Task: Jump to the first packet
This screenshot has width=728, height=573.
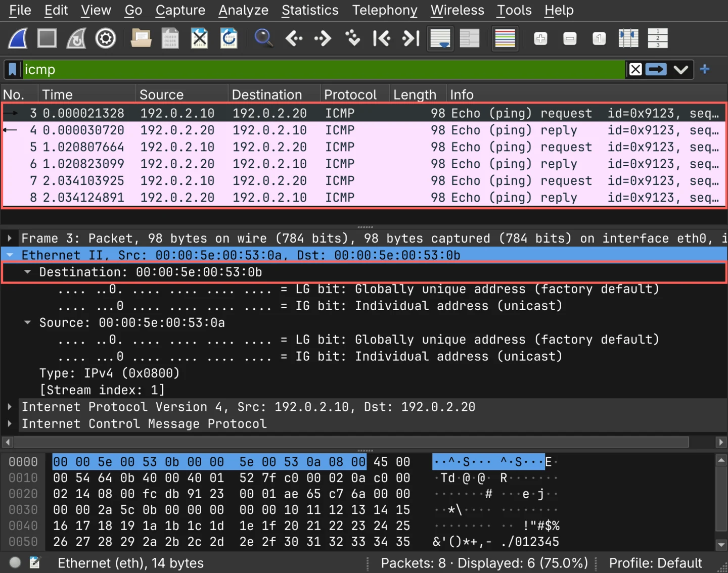Action: pyautogui.click(x=382, y=38)
